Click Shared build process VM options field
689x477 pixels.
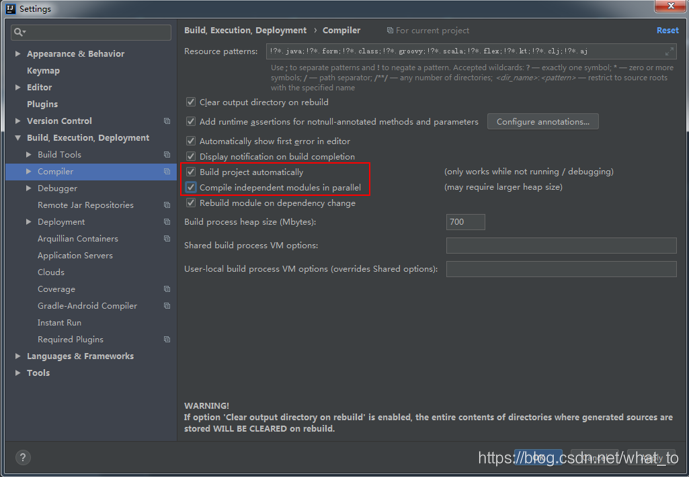click(561, 246)
